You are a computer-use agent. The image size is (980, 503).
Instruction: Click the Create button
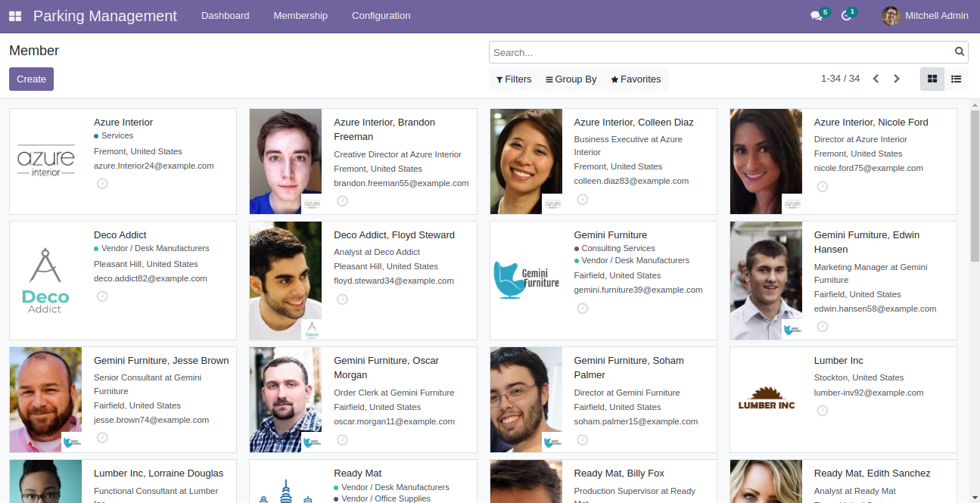[x=31, y=79]
